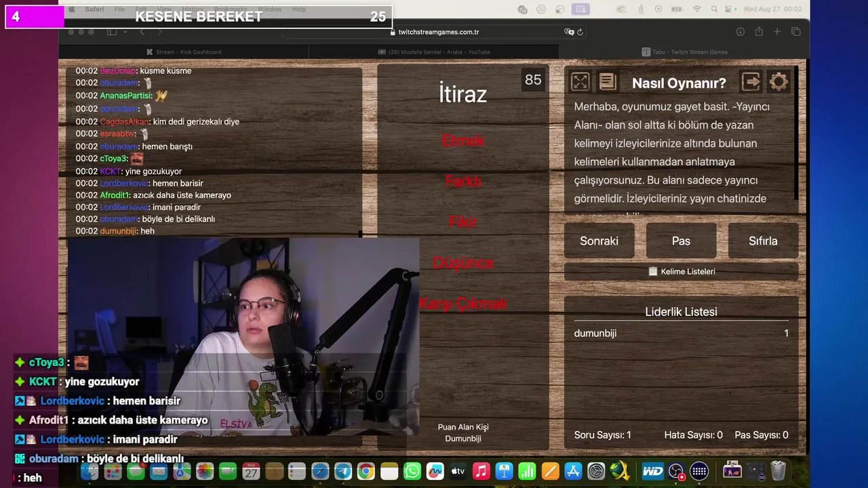The width and height of the screenshot is (868, 488).
Task: Click the forbidden word Fikir
Action: [x=463, y=222]
